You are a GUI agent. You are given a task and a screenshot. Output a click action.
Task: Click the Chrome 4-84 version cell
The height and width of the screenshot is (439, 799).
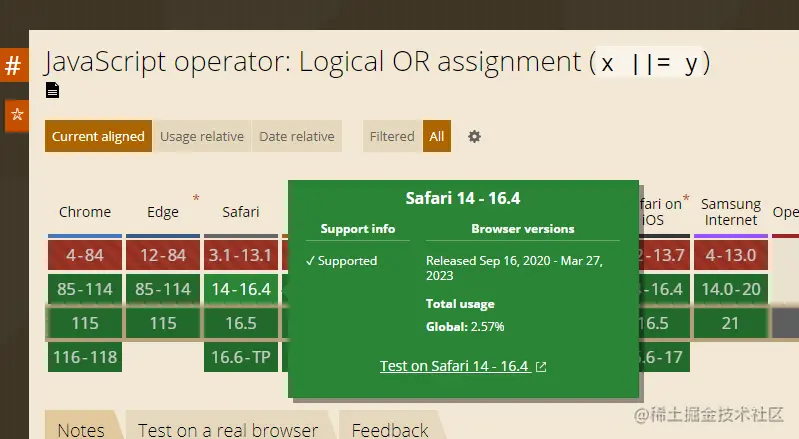[x=85, y=255]
